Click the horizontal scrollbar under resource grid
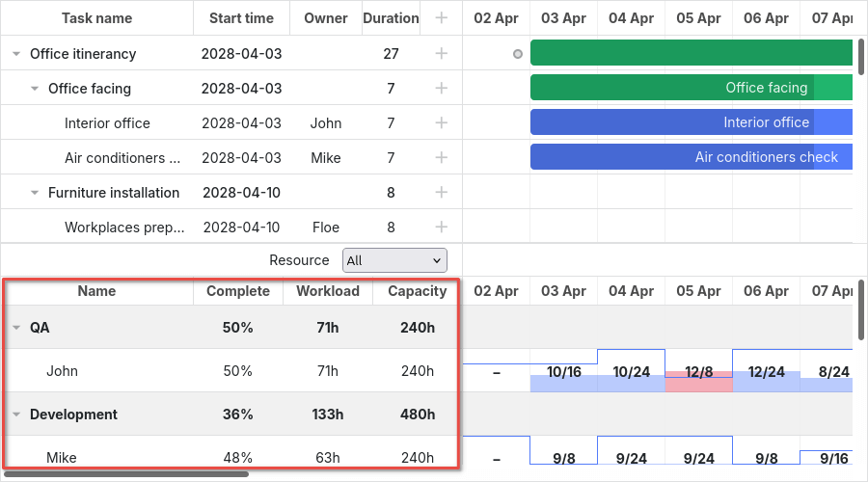Image resolution: width=868 pixels, height=482 pixels. coord(125,474)
